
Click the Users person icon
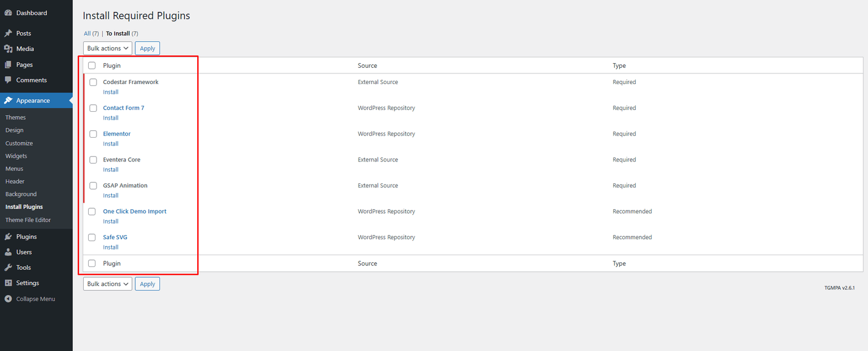8,252
